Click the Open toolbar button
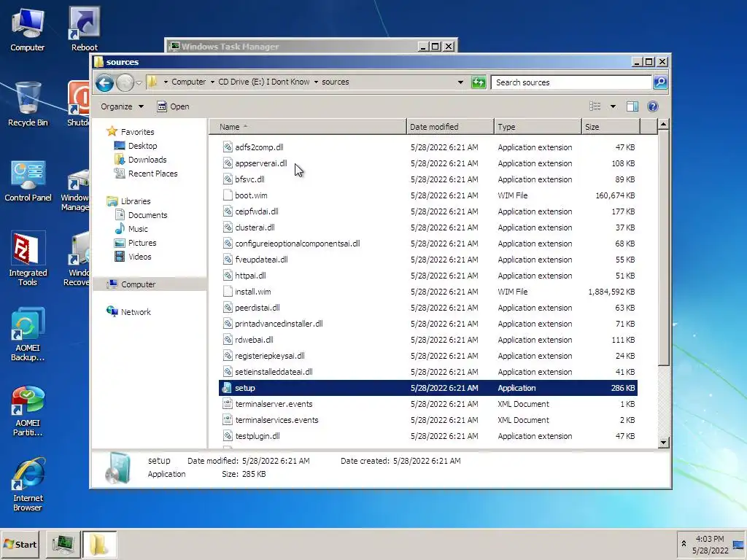 (174, 106)
